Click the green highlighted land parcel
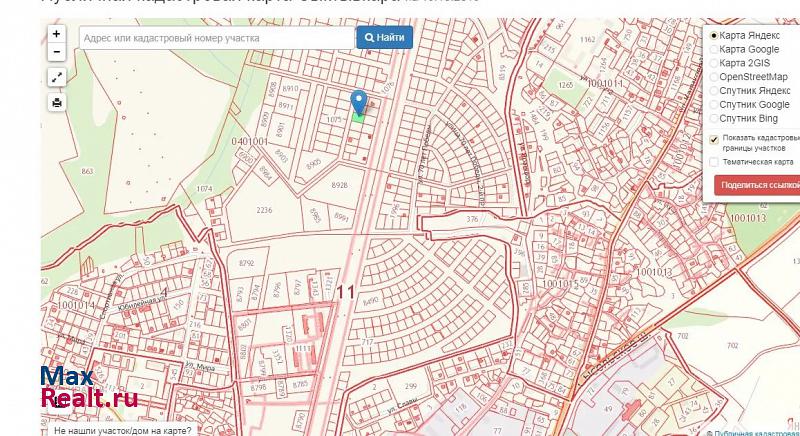The image size is (800, 436). (358, 116)
